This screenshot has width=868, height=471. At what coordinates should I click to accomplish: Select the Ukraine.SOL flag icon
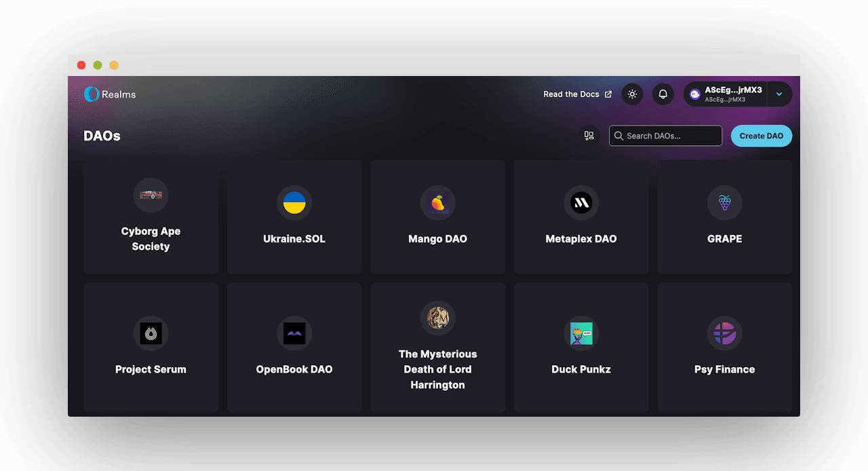[x=294, y=202]
